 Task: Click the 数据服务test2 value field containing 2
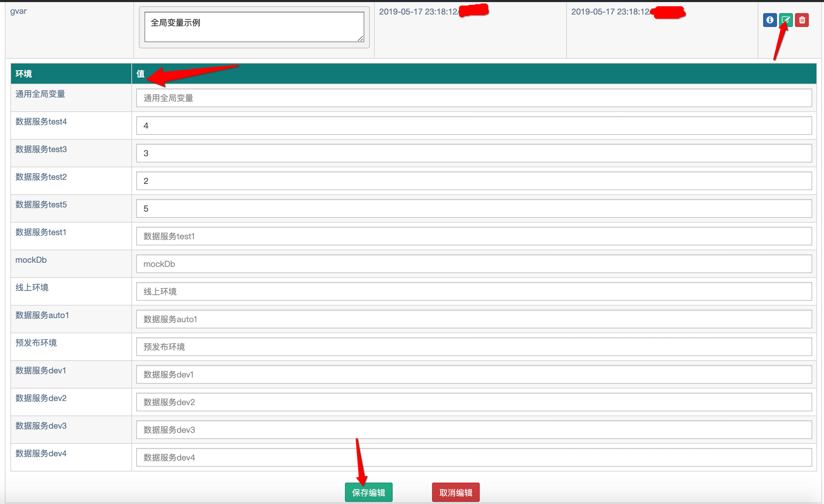coord(474,181)
